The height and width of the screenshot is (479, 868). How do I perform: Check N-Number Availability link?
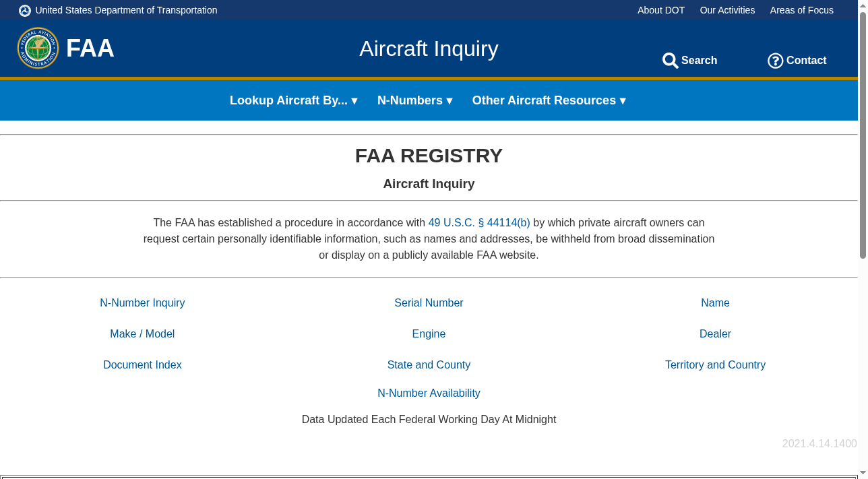click(429, 393)
